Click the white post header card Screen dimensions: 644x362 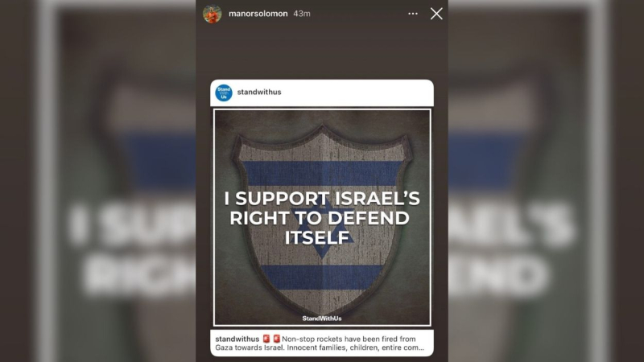point(322,93)
